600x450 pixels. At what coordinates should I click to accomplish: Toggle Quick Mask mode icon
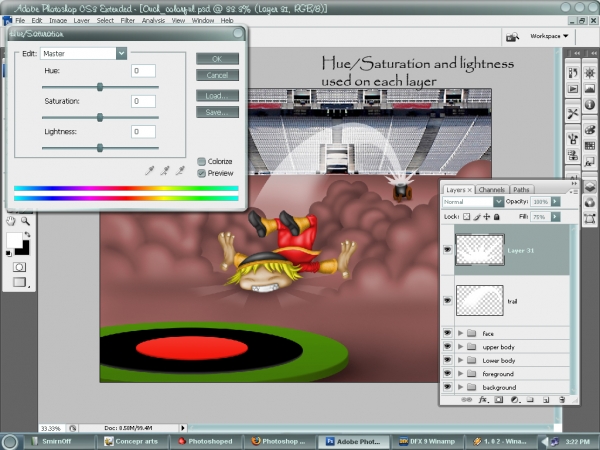(x=20, y=267)
